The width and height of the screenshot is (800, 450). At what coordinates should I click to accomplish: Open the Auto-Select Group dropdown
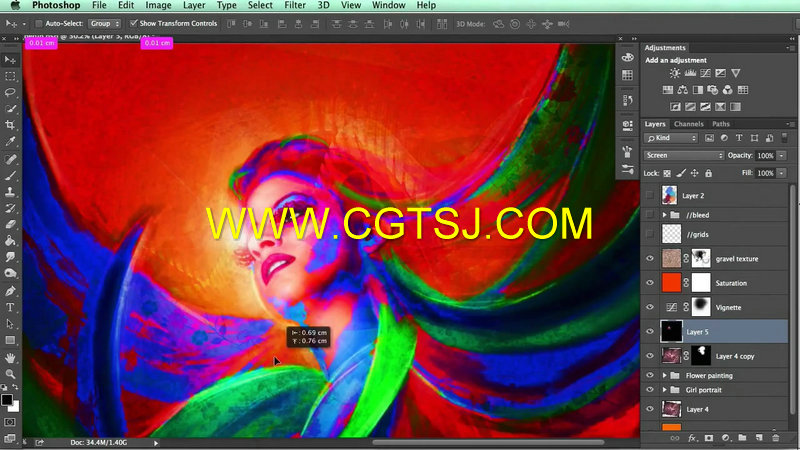[104, 23]
